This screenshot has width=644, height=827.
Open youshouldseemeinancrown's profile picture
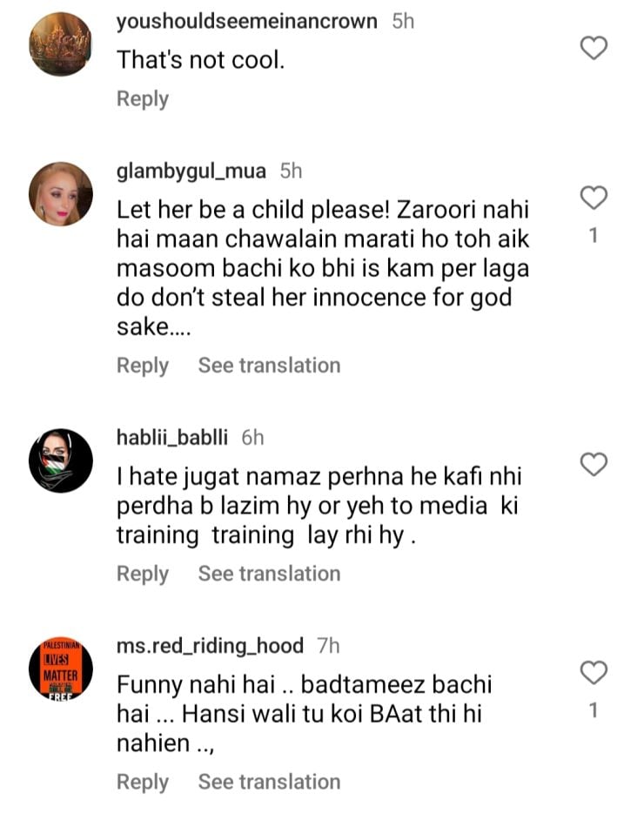click(x=61, y=44)
